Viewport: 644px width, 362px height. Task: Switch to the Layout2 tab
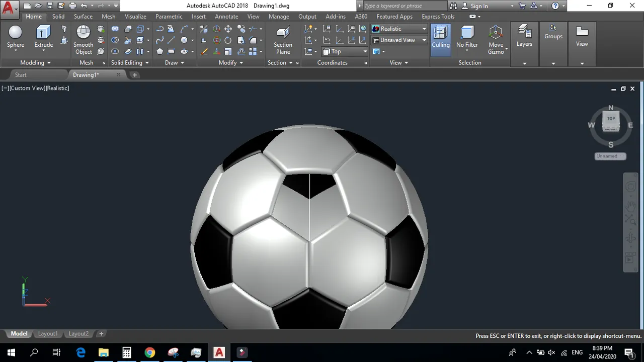(78, 334)
